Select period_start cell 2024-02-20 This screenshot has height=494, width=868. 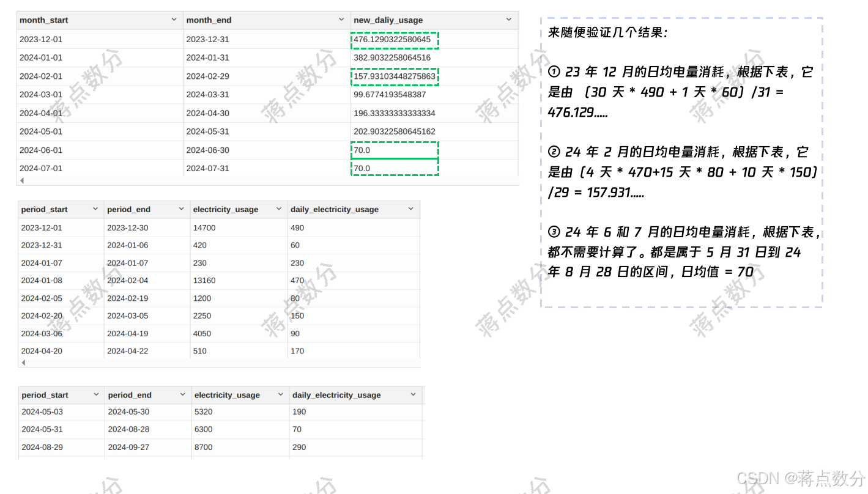(x=61, y=316)
